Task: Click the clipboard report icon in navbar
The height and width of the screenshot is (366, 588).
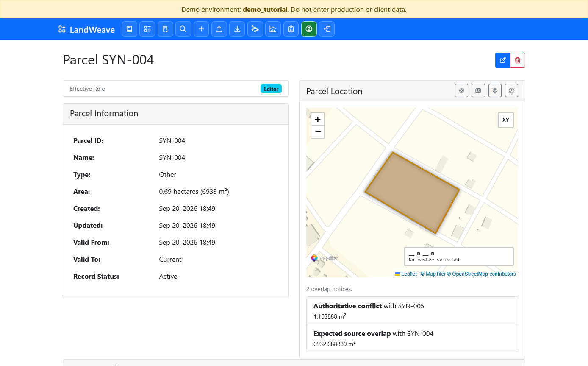Action: (291, 29)
